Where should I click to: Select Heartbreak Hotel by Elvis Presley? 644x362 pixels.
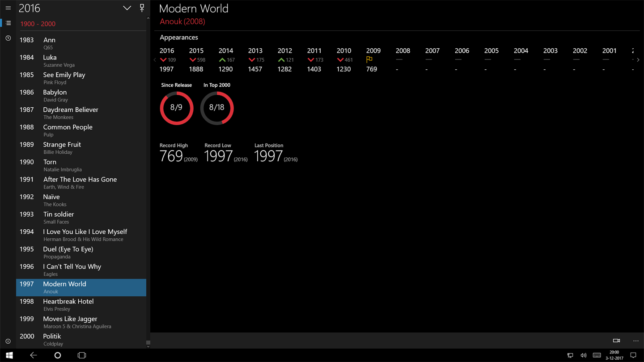click(81, 305)
